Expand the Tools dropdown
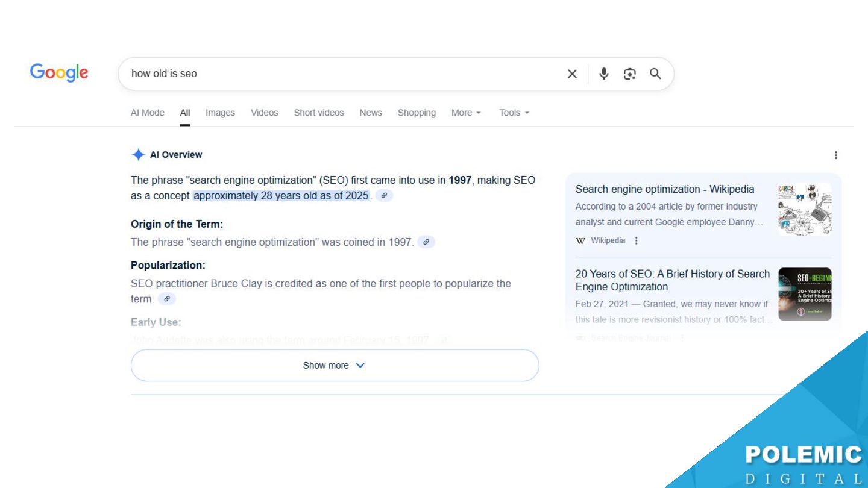 pos(514,113)
